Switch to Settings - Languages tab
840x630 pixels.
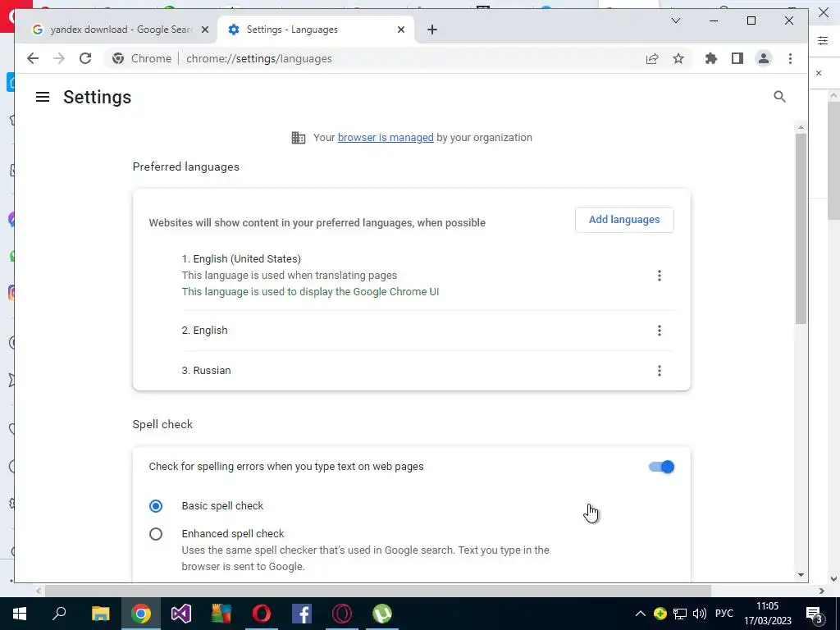click(316, 30)
